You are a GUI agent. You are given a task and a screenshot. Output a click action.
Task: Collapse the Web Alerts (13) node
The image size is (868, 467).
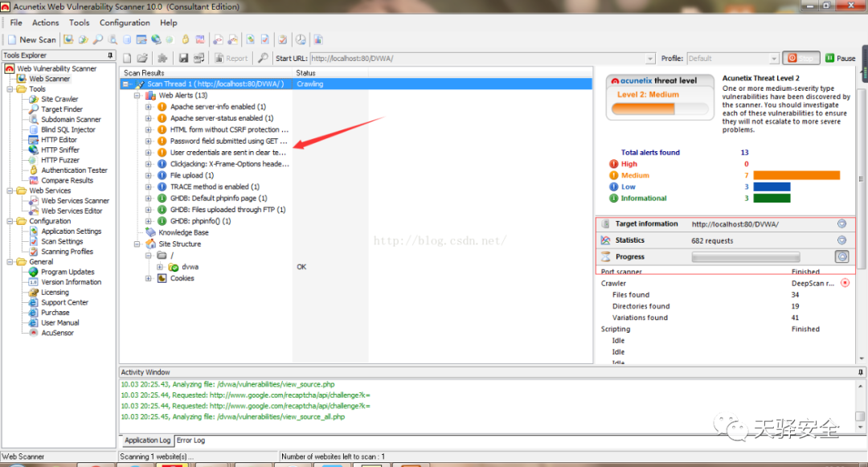click(x=137, y=96)
